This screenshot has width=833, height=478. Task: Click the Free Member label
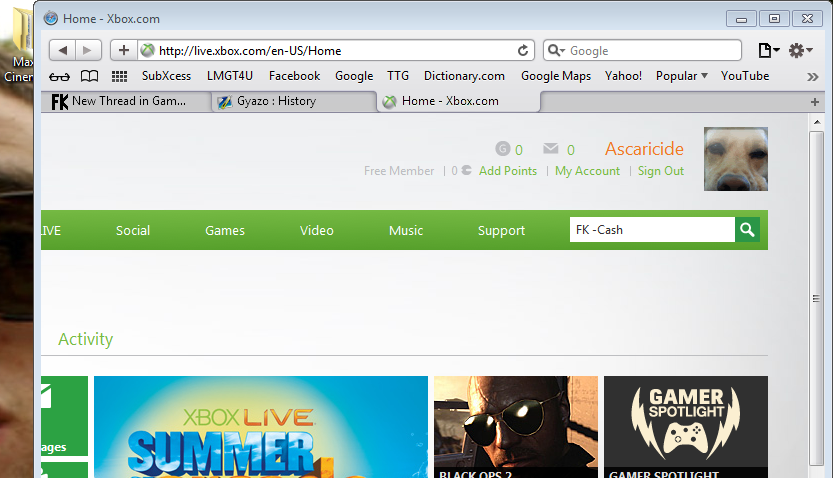(x=399, y=170)
